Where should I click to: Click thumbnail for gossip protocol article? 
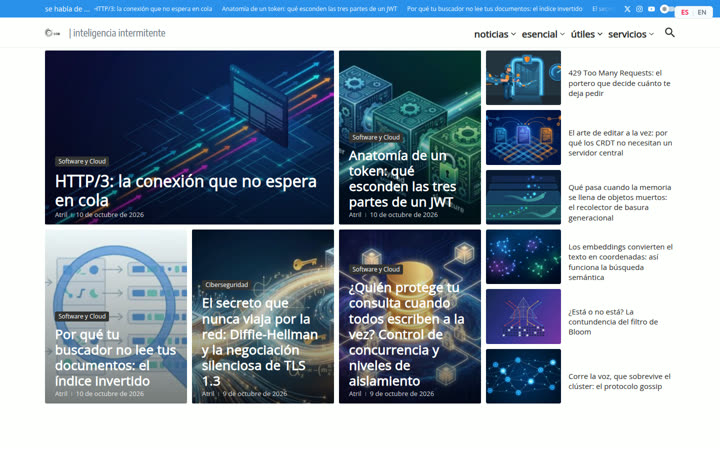coord(523,376)
